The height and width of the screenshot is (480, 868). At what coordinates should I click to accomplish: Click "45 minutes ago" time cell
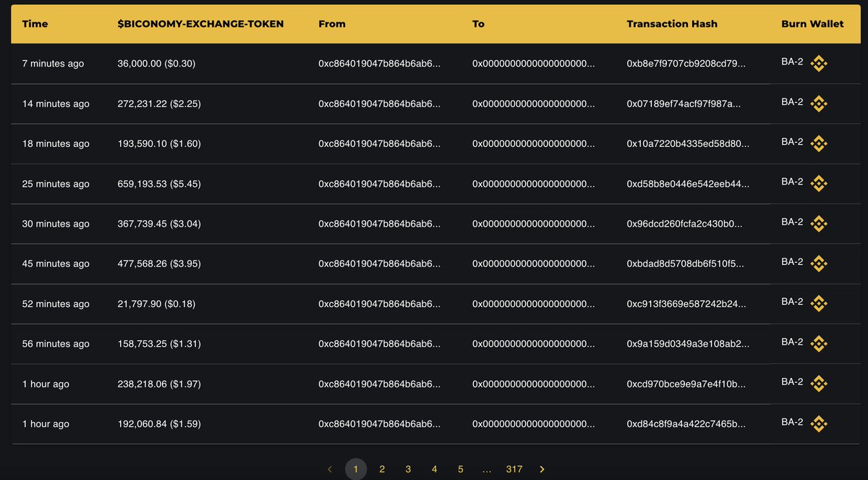point(56,264)
